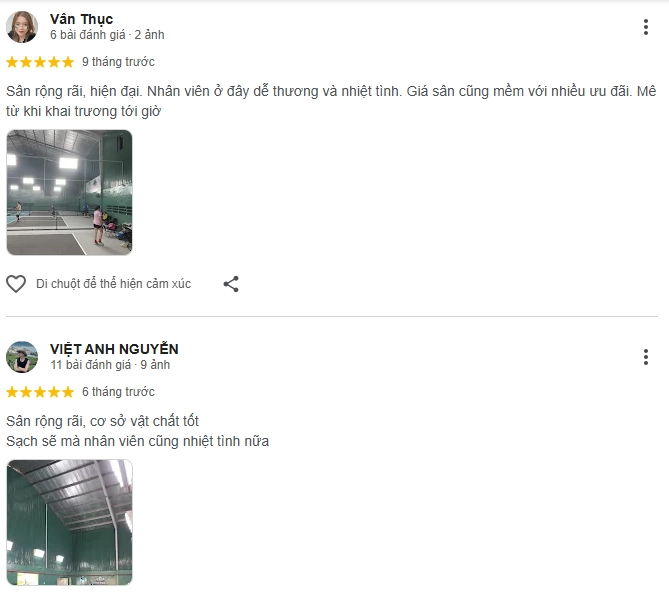Image resolution: width=669 pixels, height=595 pixels.
Task: Open the court photo in Vân Thục's review
Action: pyautogui.click(x=70, y=192)
